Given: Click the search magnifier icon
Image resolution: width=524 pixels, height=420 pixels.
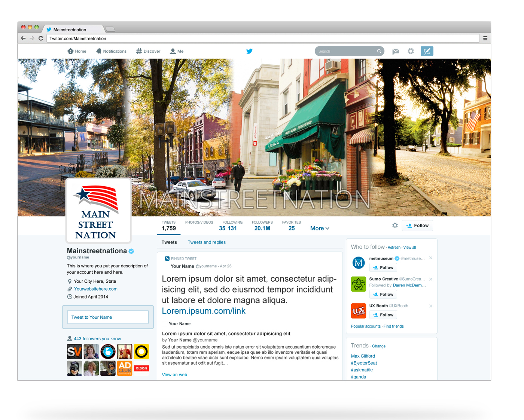Looking at the screenshot, I should point(379,51).
